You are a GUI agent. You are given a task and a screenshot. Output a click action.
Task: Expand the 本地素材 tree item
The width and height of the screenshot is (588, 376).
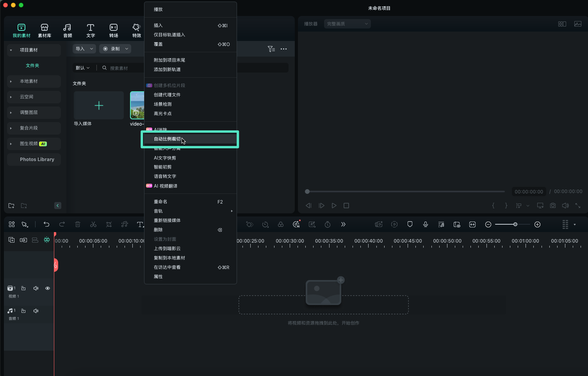tap(11, 81)
